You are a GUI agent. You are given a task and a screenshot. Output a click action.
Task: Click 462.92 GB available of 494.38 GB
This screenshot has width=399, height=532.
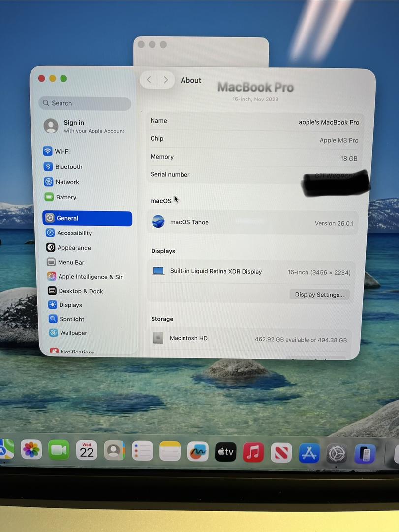pos(301,339)
